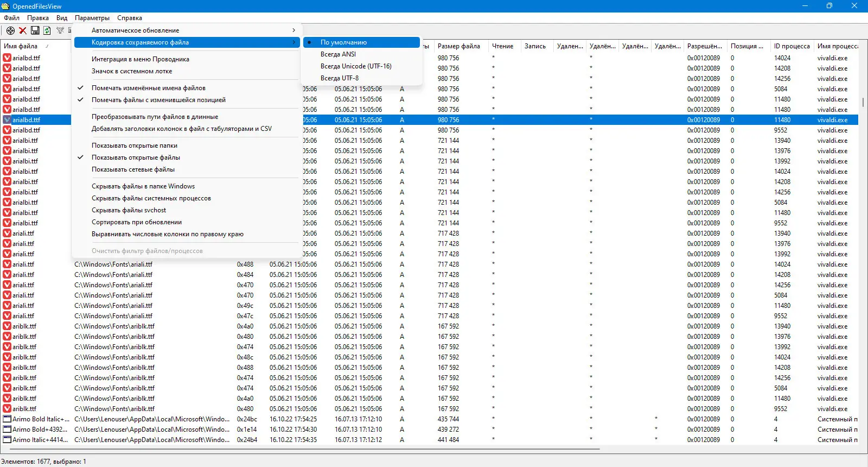Select 'Всегда UTF-8' encoding
Viewport: 868px width, 467px height.
point(362,78)
